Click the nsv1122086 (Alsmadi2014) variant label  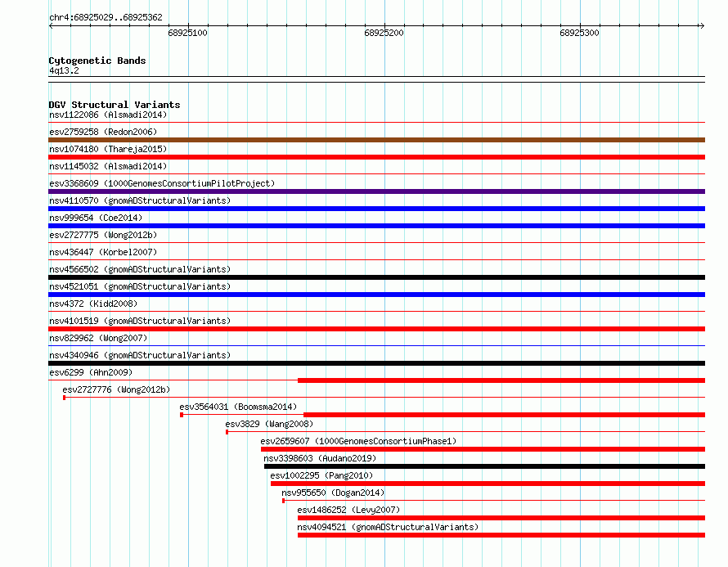tap(108, 115)
